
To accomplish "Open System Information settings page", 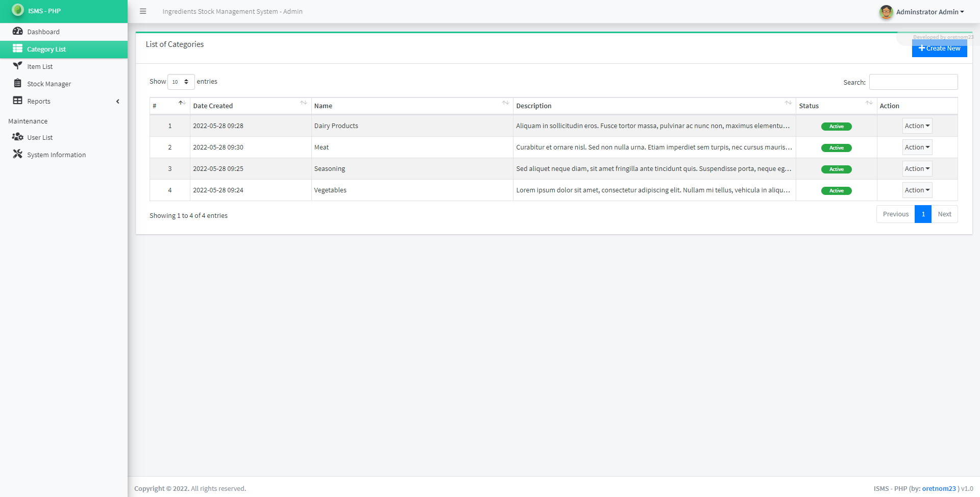I will (64, 155).
